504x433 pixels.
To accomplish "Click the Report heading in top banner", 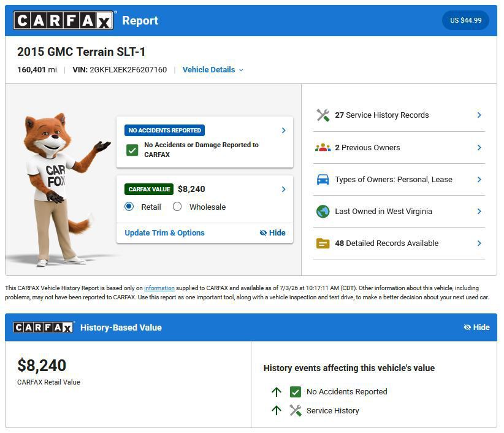I will click(x=140, y=21).
